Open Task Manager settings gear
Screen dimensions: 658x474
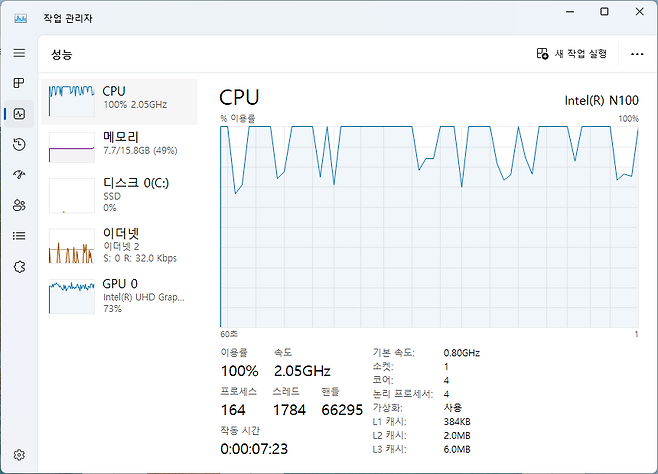coord(19,455)
